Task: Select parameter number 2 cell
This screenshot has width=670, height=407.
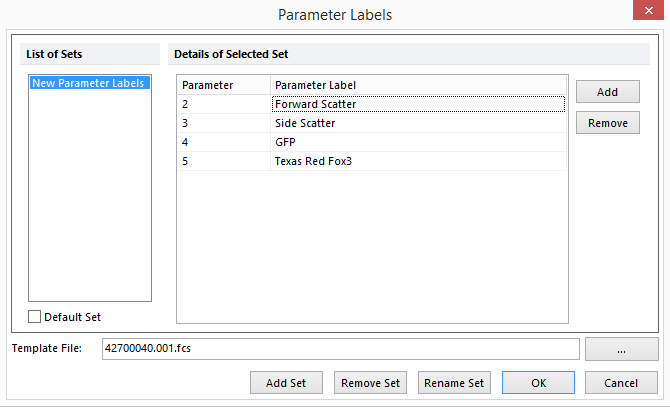Action: (x=223, y=104)
